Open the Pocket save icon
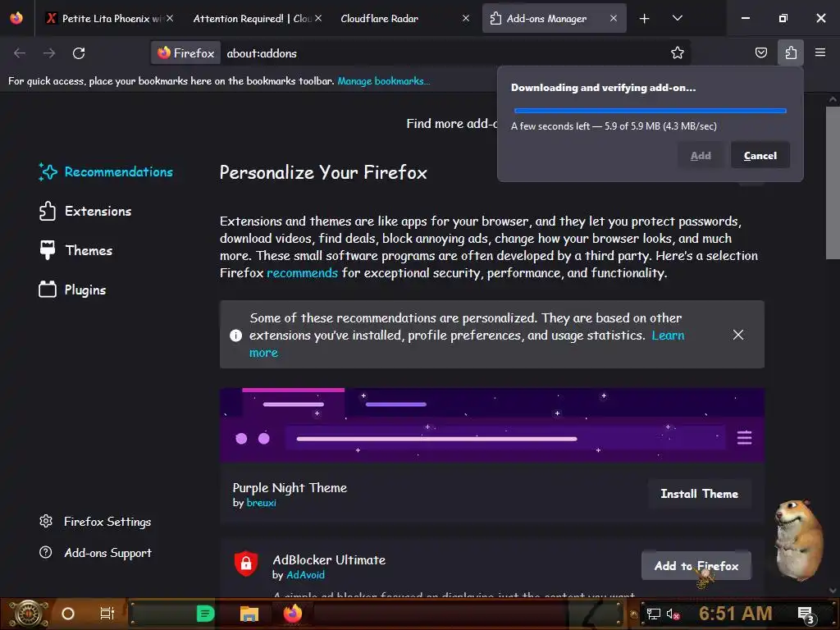Screen dimensions: 840x630 click(760, 52)
